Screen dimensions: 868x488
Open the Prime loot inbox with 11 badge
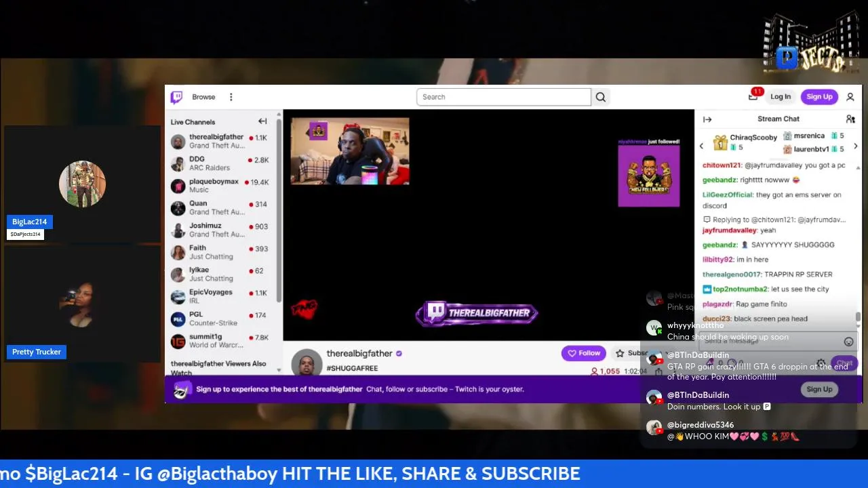tap(753, 96)
